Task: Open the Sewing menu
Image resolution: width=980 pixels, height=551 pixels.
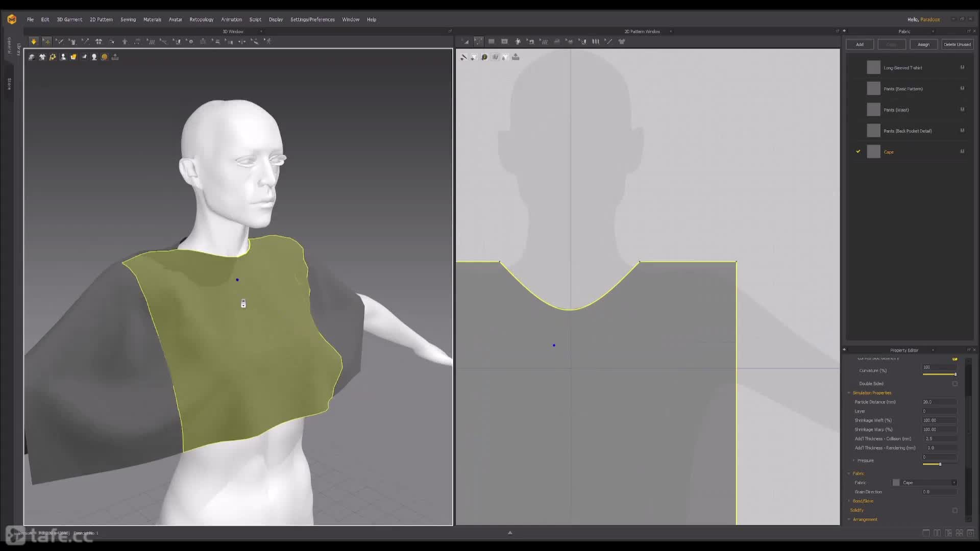Action: coord(128,19)
